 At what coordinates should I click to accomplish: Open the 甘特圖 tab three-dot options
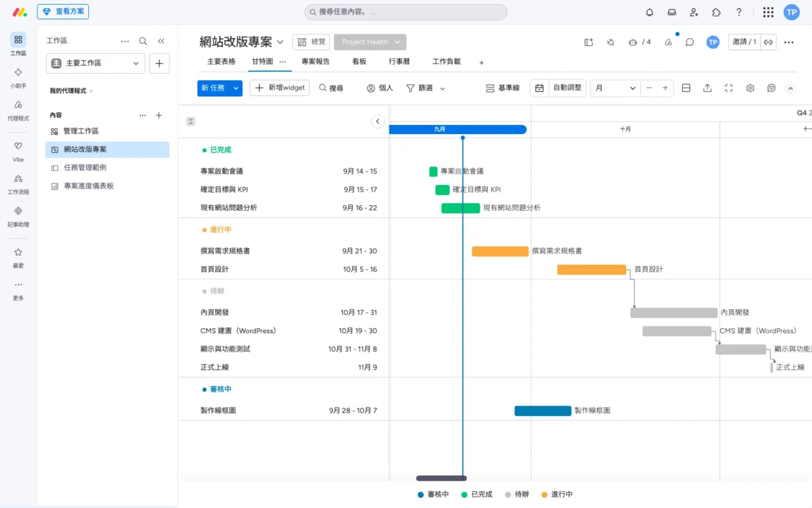tap(283, 62)
